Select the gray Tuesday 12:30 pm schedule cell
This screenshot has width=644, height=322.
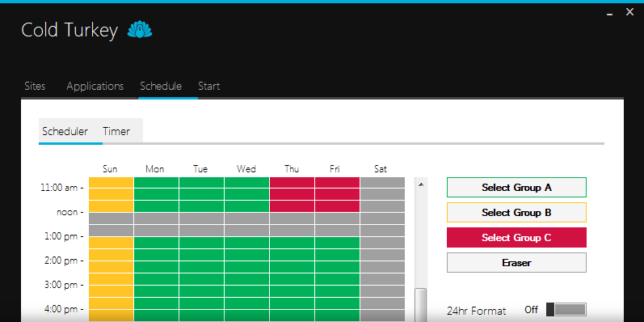[x=202, y=231]
